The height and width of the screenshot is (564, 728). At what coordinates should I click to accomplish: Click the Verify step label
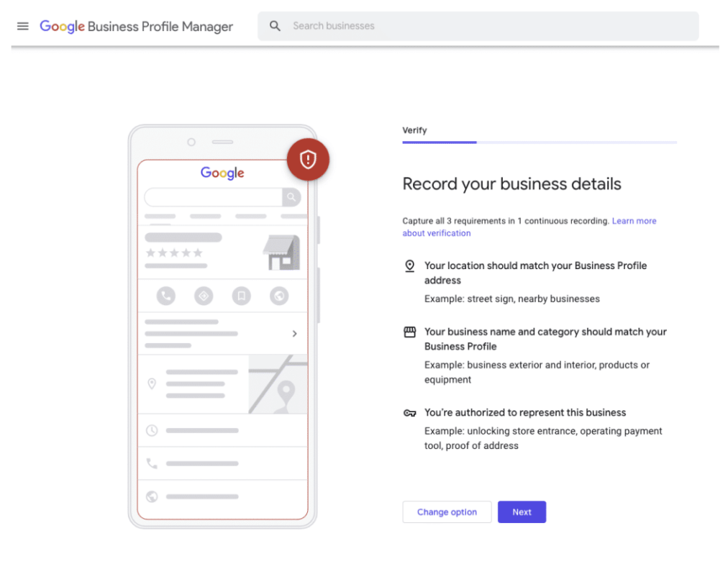click(x=414, y=130)
